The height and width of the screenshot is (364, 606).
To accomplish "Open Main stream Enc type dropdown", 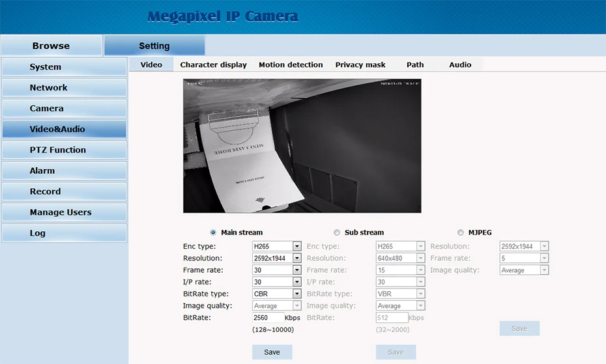I will pos(277,246).
